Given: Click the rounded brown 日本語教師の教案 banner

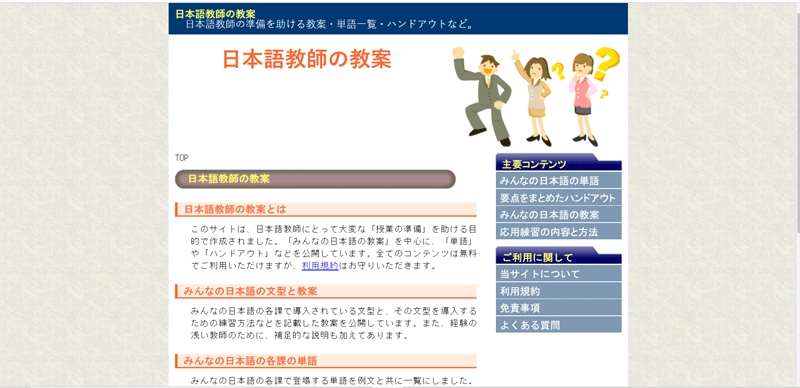Looking at the screenshot, I should pyautogui.click(x=315, y=179).
